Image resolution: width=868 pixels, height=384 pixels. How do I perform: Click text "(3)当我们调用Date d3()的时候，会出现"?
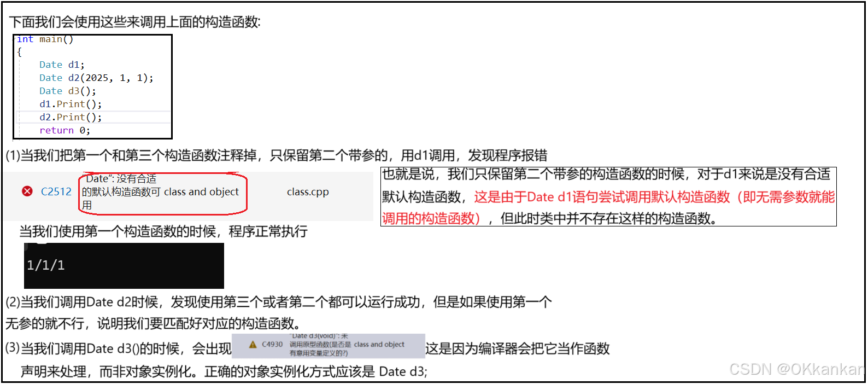[119, 348]
